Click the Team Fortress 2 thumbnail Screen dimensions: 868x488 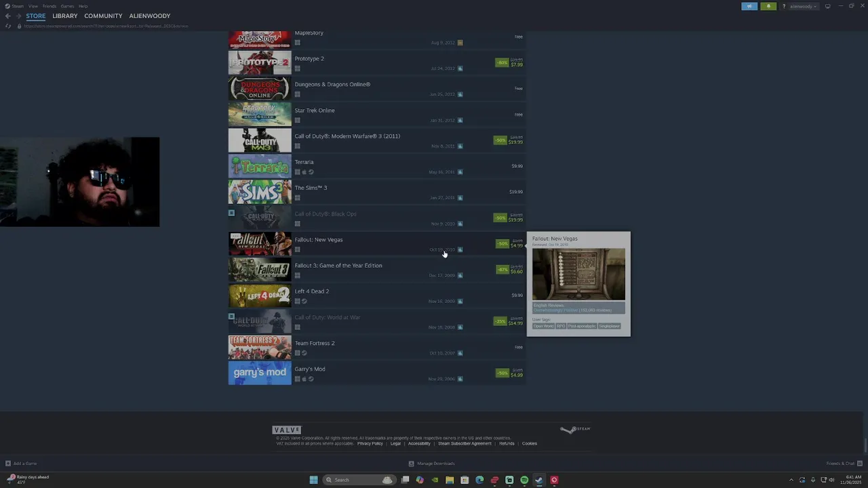tap(260, 347)
